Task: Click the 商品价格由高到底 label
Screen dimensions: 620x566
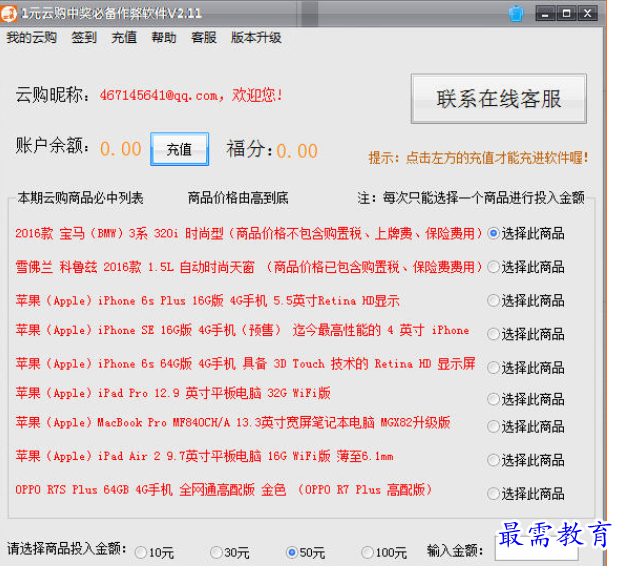Action: tap(238, 198)
